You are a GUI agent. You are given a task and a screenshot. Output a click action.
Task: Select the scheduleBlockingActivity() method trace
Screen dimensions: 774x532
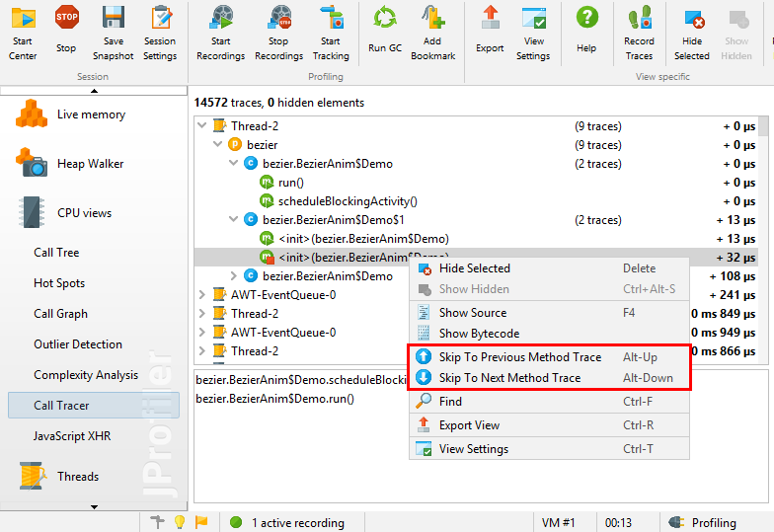(476, 201)
